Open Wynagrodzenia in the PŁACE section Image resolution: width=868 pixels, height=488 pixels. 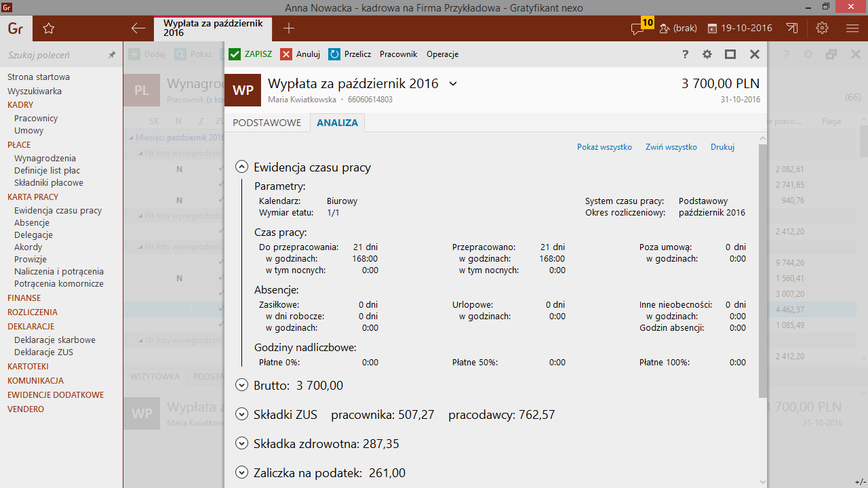point(45,158)
